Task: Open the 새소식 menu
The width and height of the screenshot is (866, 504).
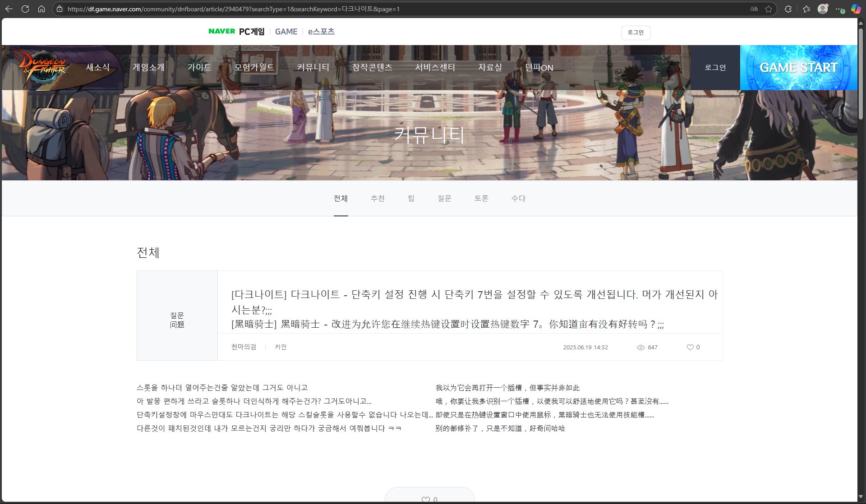Action: click(x=98, y=68)
